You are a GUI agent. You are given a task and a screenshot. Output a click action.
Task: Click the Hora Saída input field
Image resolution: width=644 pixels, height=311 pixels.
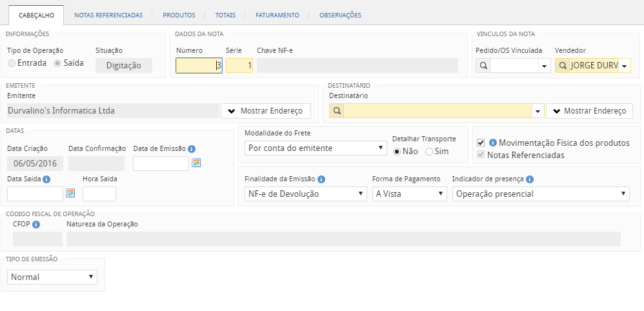click(99, 194)
